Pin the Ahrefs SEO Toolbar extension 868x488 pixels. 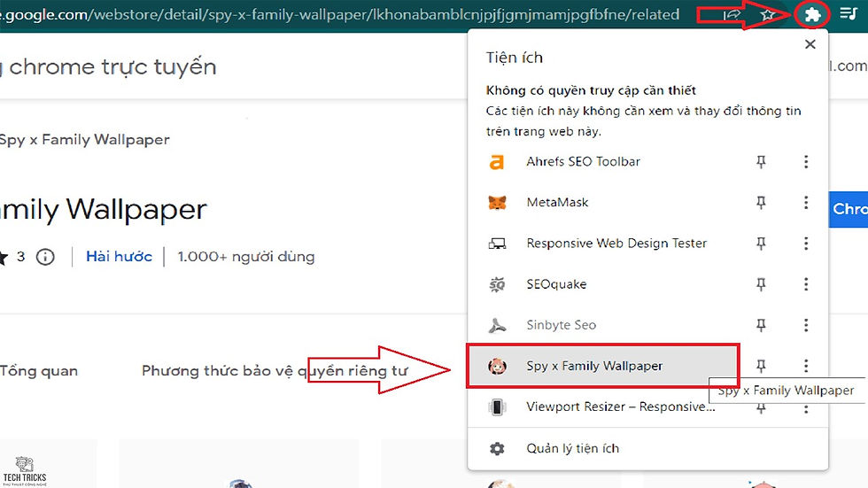(x=761, y=161)
